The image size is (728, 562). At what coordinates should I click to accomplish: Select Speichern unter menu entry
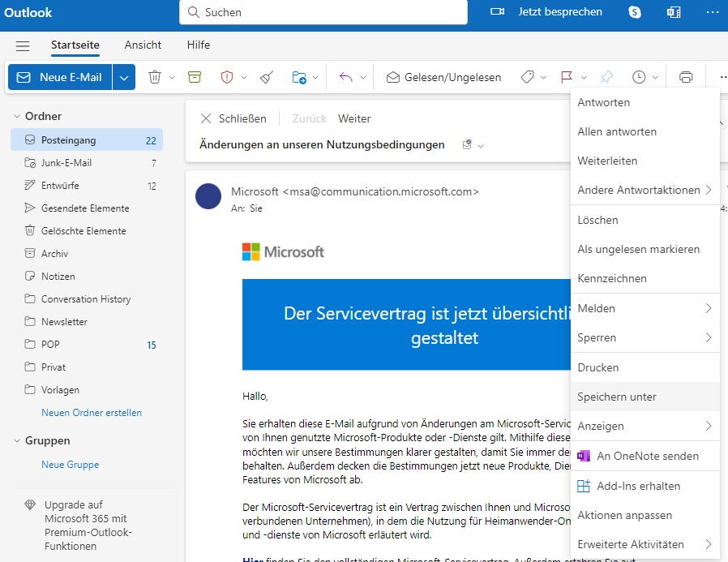(644, 397)
